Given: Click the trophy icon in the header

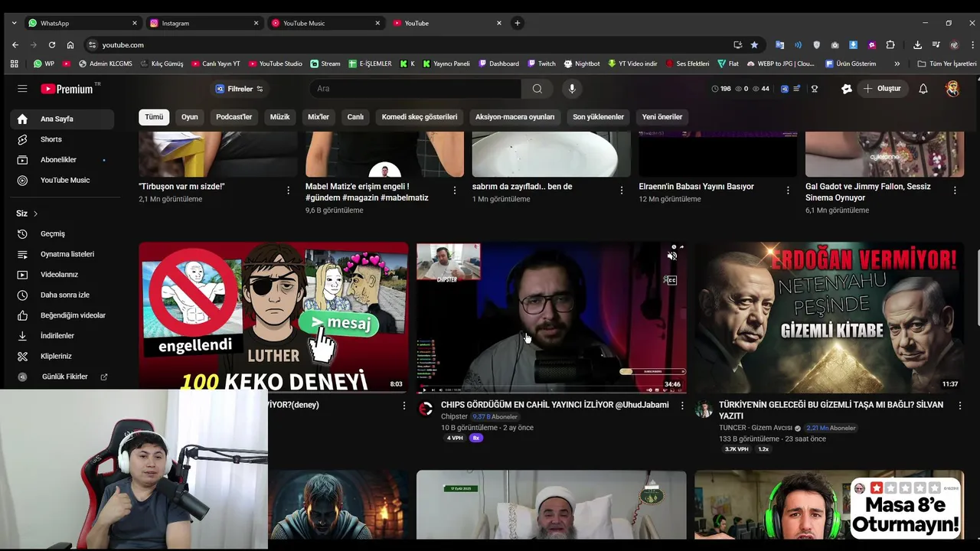Looking at the screenshot, I should (x=814, y=89).
